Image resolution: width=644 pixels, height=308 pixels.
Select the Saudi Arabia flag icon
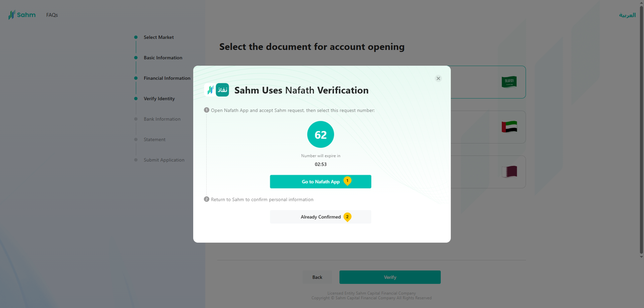(x=509, y=82)
